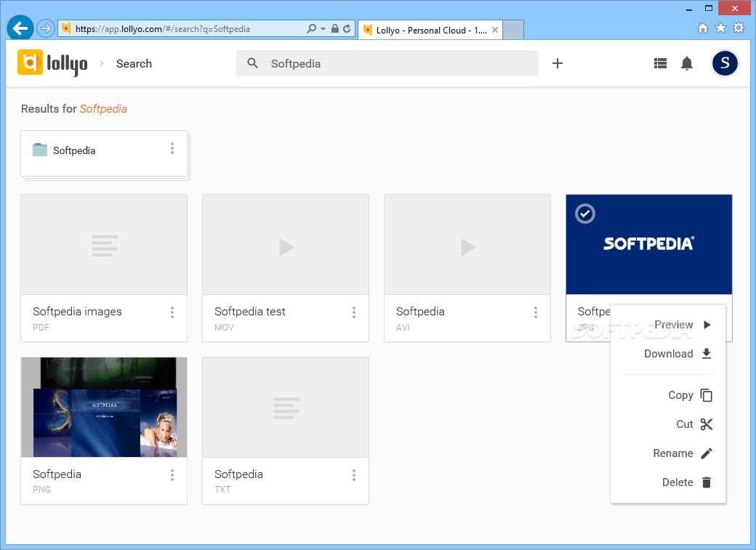Viewport: 756px width, 550px height.
Task: Uncheck the selected Softpedia JPG checkmark
Action: pos(585,214)
